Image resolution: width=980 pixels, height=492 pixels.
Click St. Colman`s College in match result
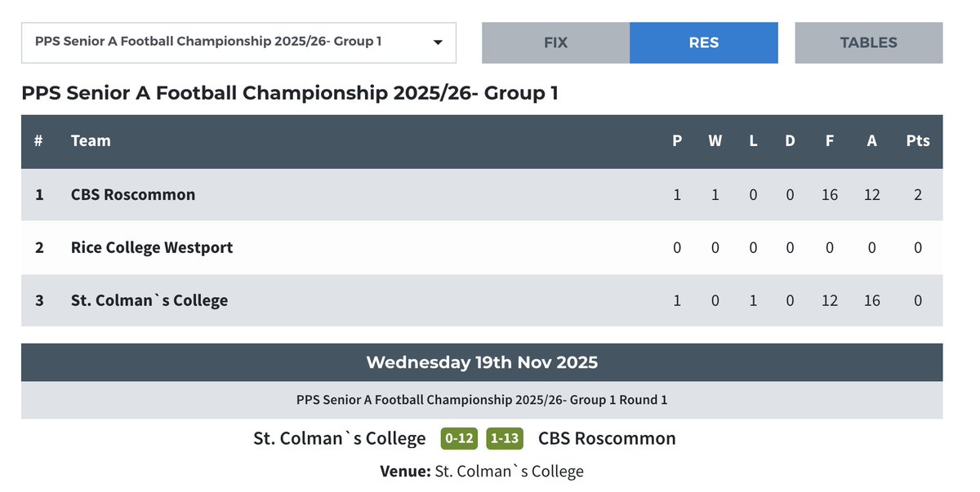(340, 439)
